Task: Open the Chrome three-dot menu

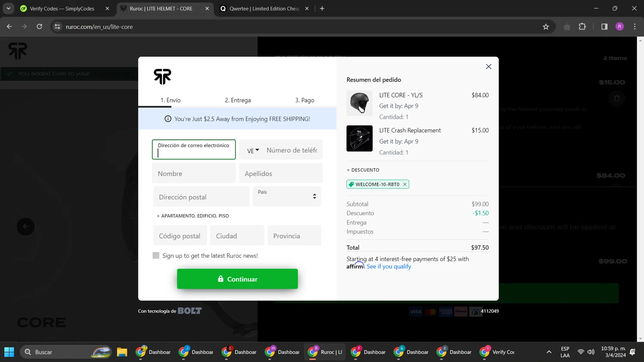Action: coord(635,27)
